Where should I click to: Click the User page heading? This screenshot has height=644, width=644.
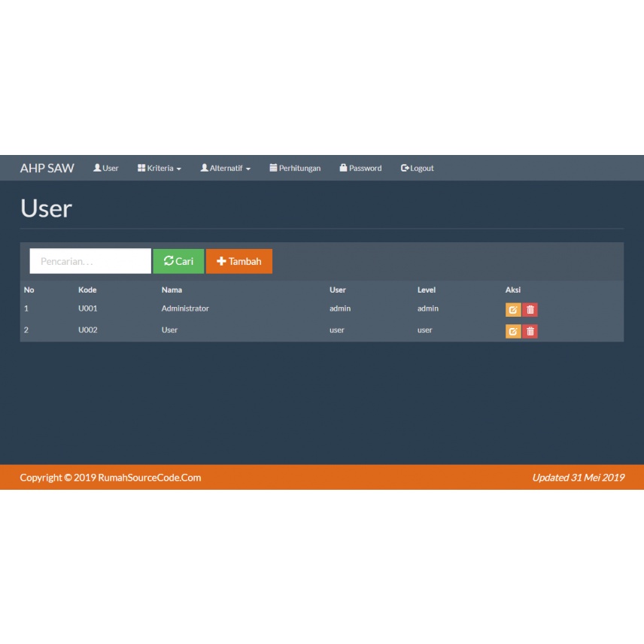[x=47, y=208]
